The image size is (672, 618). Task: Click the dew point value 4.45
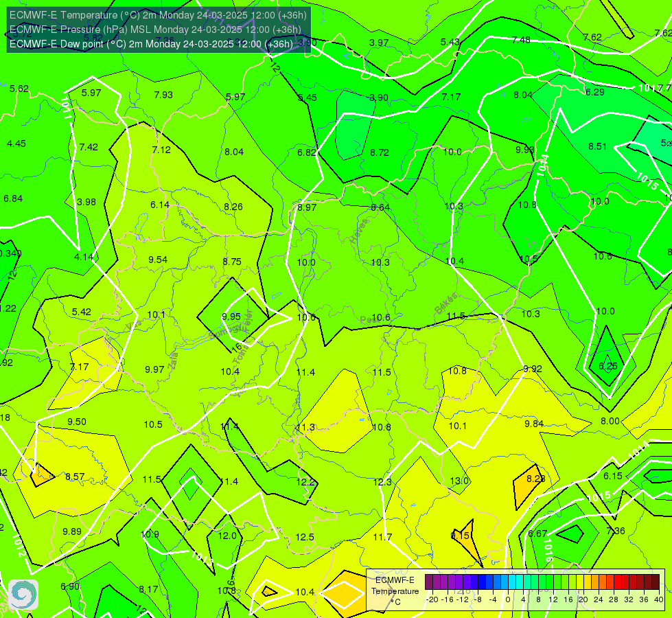[16, 144]
